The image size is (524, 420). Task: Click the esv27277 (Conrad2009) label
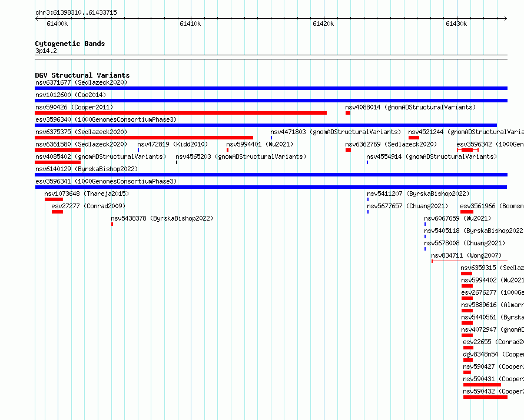[88, 206]
